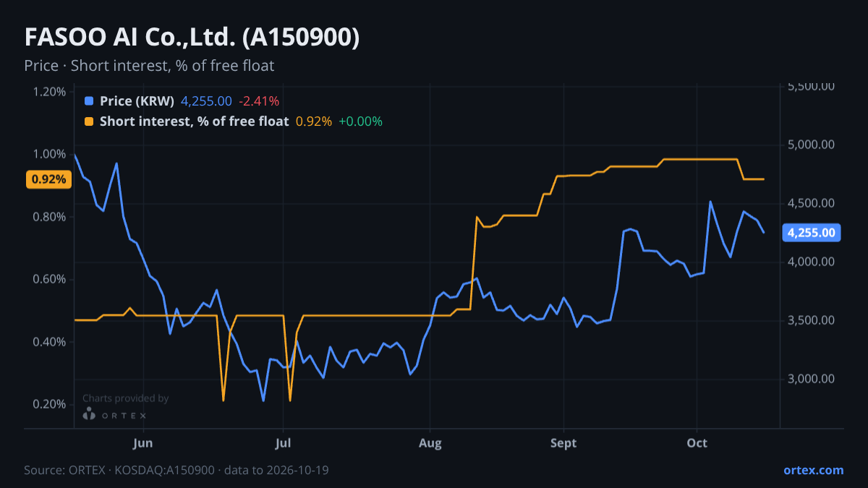Click the 5,500.00 right axis label

[811, 86]
